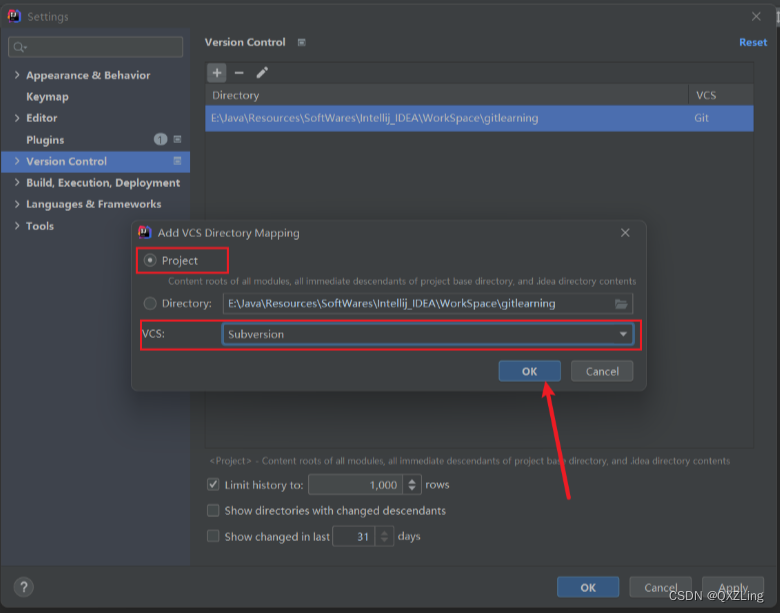Expand Languages & Frameworks section

[x=17, y=204]
